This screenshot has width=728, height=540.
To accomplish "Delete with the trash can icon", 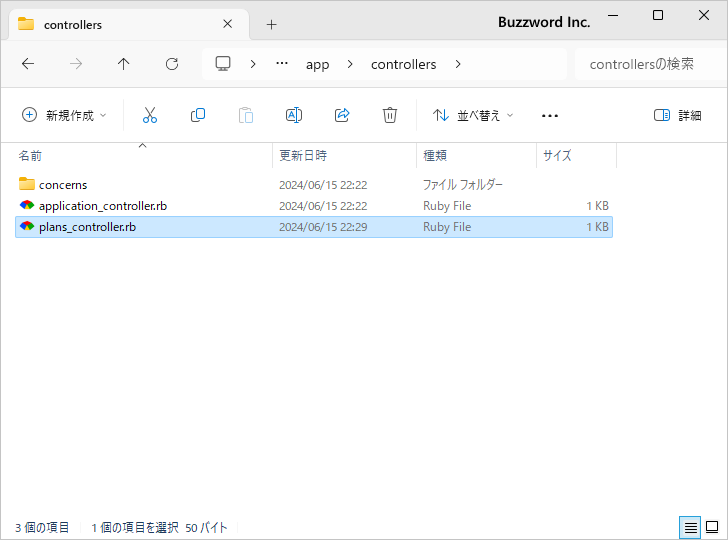I will tap(390, 115).
